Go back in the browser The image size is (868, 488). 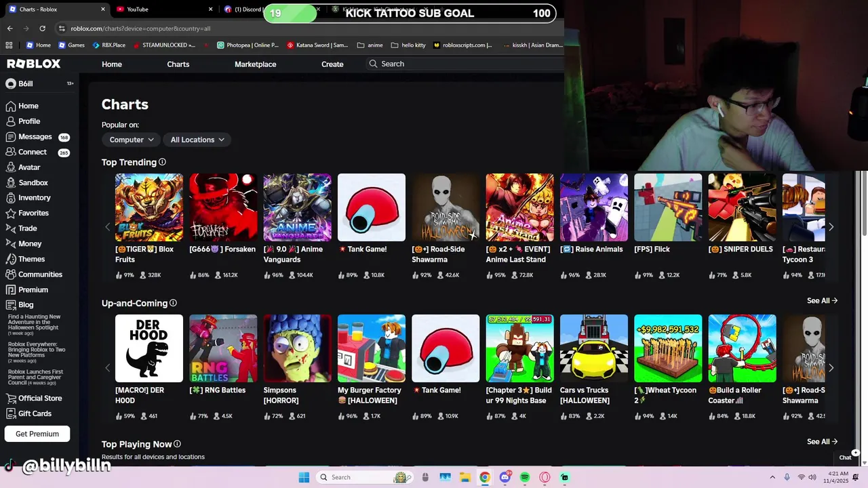[x=9, y=28]
